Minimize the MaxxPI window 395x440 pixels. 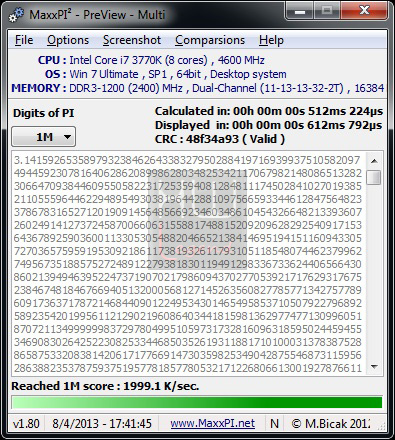(x=300, y=11)
